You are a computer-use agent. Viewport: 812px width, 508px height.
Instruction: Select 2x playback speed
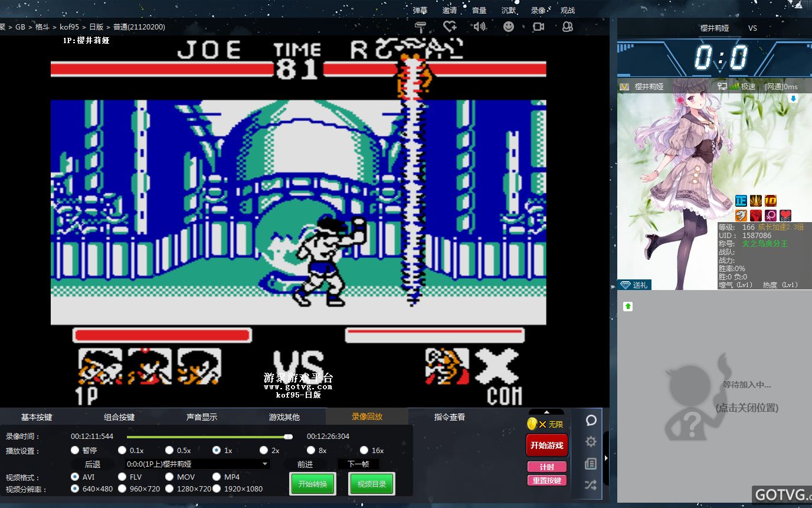(x=264, y=450)
